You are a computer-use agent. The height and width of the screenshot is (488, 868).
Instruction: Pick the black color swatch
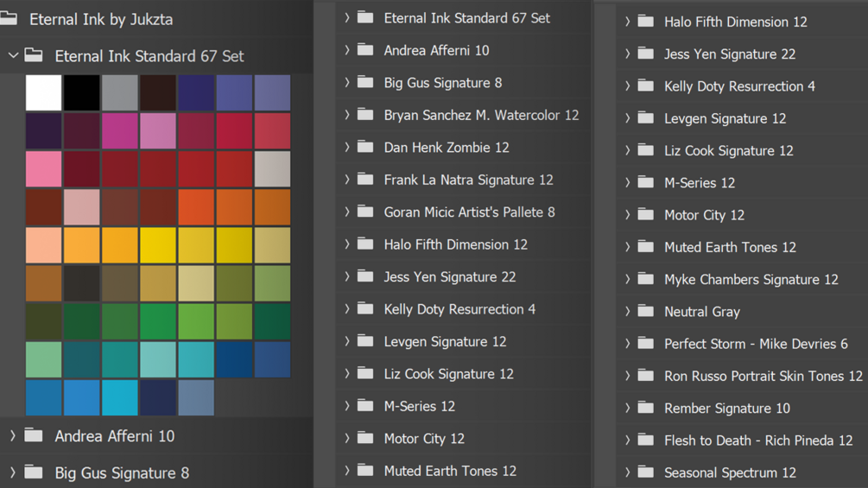click(82, 93)
